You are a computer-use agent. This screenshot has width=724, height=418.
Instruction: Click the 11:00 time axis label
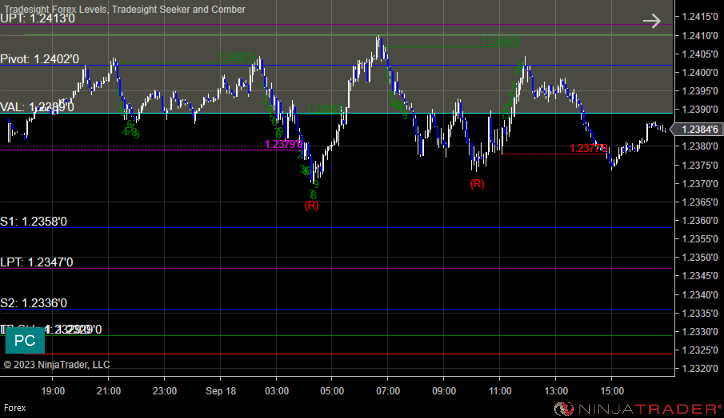[500, 391]
